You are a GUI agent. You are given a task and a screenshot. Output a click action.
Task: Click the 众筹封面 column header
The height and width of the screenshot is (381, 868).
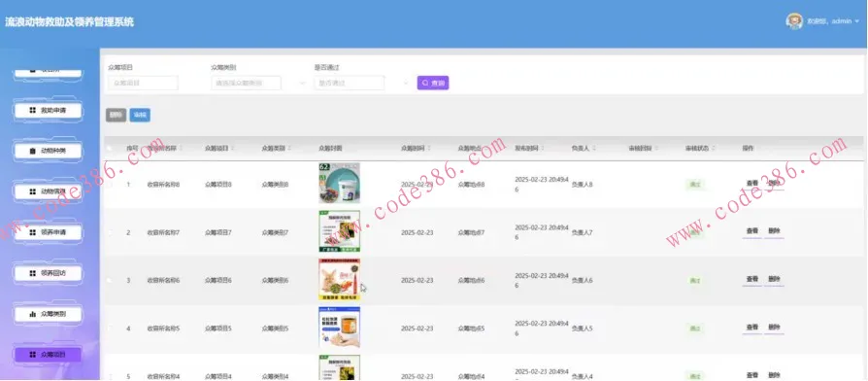click(330, 149)
